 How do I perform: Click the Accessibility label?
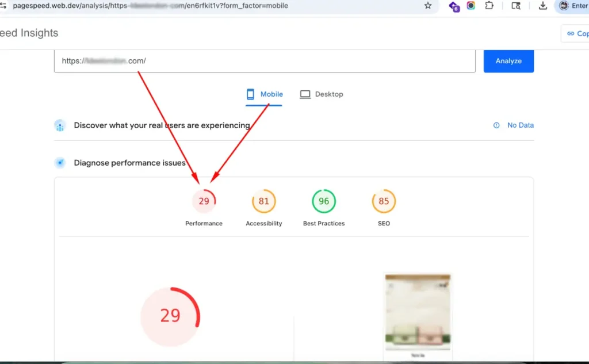pos(263,224)
